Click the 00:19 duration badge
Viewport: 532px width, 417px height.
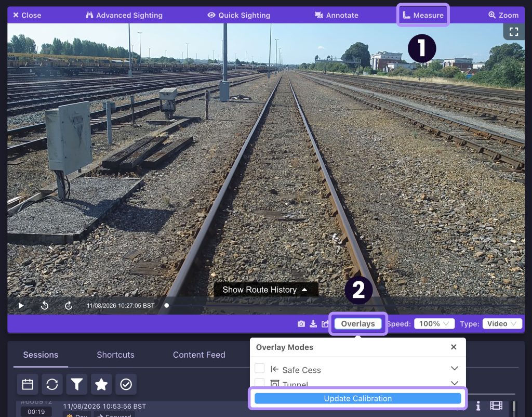point(36,412)
